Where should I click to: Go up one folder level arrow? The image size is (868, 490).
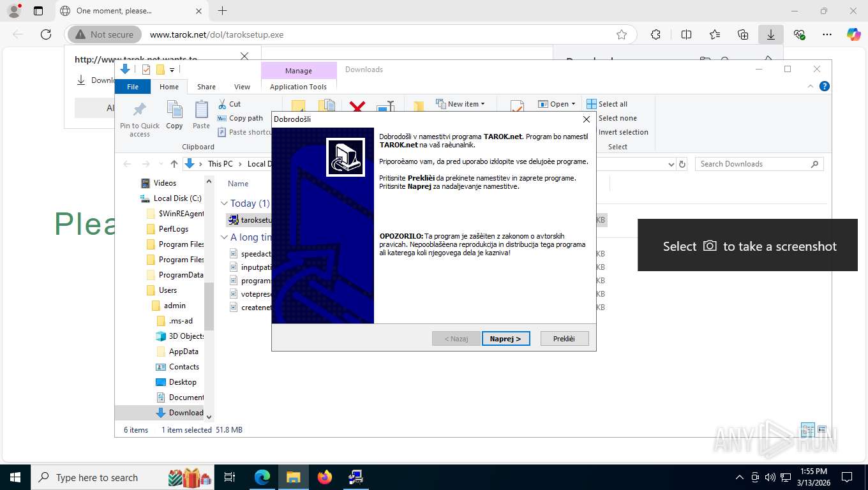coord(174,164)
